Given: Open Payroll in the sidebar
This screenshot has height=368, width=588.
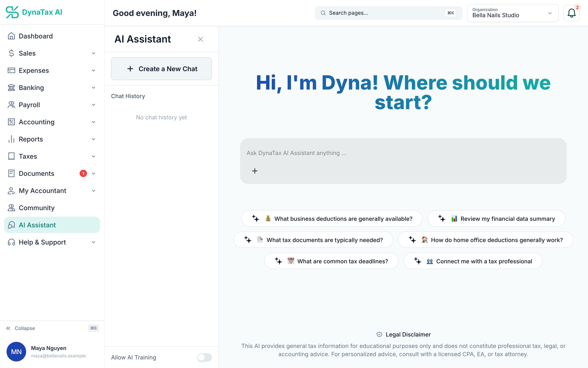Looking at the screenshot, I should click(x=52, y=105).
